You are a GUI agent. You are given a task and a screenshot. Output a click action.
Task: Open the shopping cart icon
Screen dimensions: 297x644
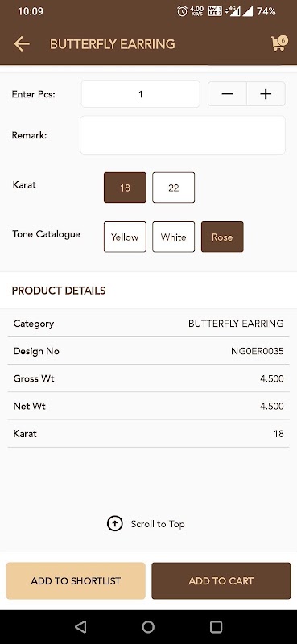(x=278, y=43)
